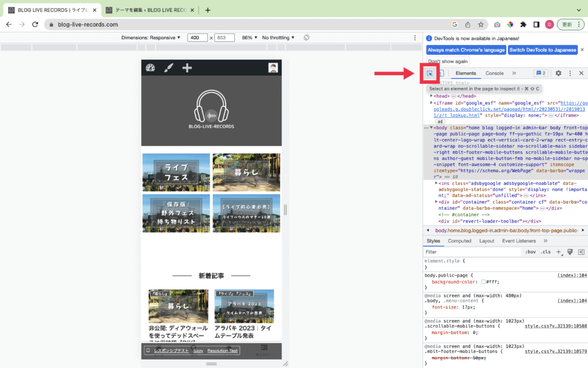Show more DevTools panels chevron
This screenshot has height=368, width=588.
[x=514, y=73]
